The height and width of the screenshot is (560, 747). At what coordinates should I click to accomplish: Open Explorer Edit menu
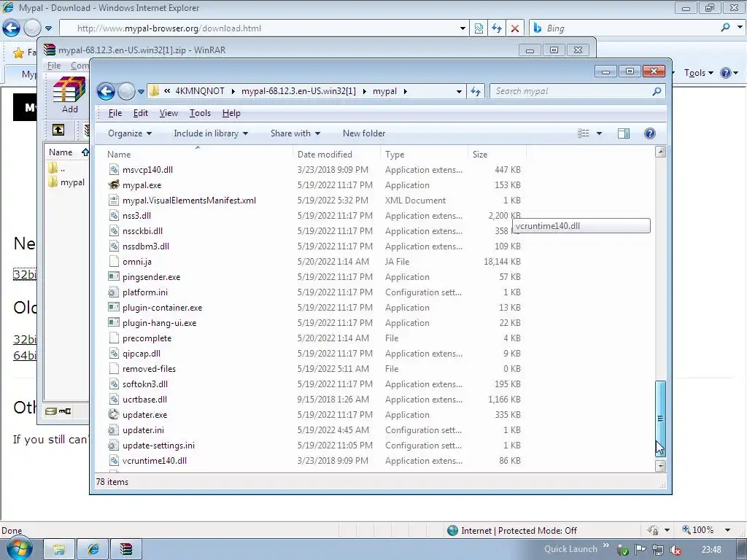(140, 113)
